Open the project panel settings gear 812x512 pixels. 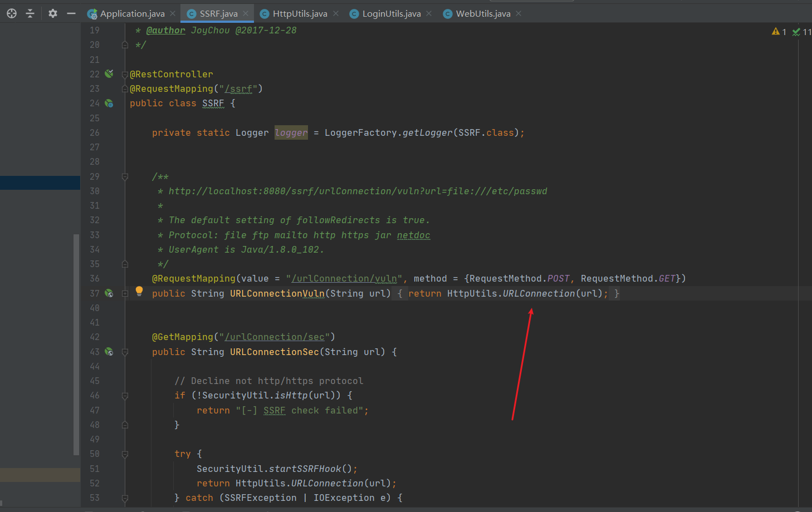[53, 13]
